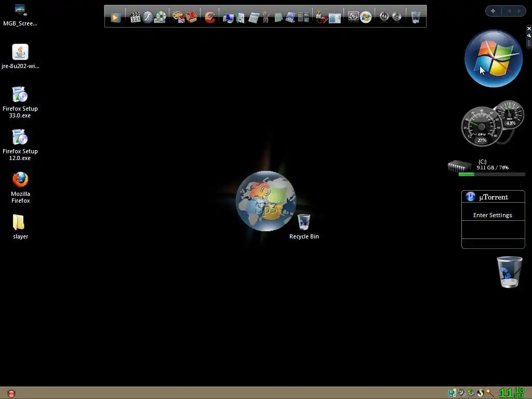Click the CPU meter gauge gadget
Viewport: 532px width, 399px height.
(x=482, y=127)
